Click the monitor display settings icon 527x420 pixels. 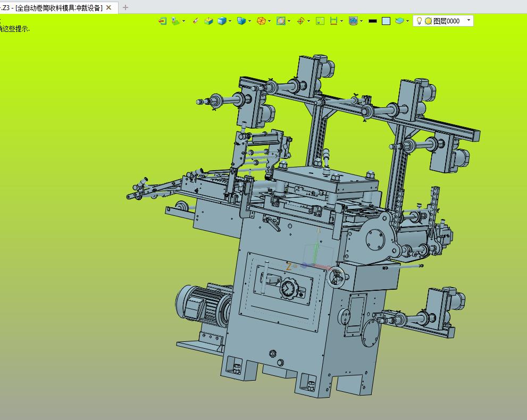click(353, 21)
